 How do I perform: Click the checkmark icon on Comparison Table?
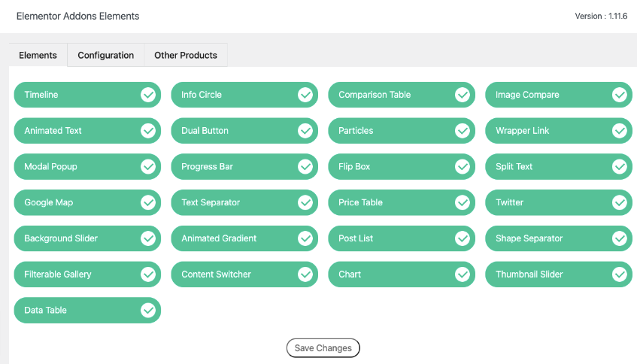463,95
